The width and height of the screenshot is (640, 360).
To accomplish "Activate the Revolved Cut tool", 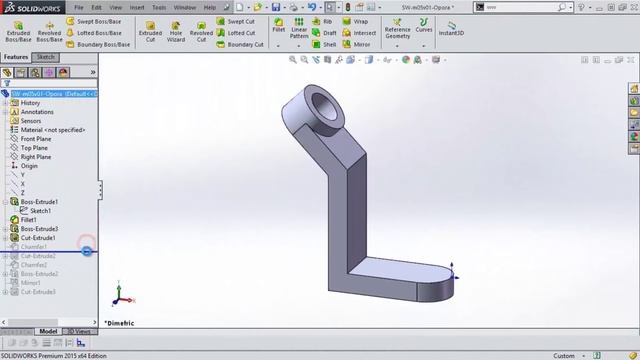I will click(x=201, y=31).
